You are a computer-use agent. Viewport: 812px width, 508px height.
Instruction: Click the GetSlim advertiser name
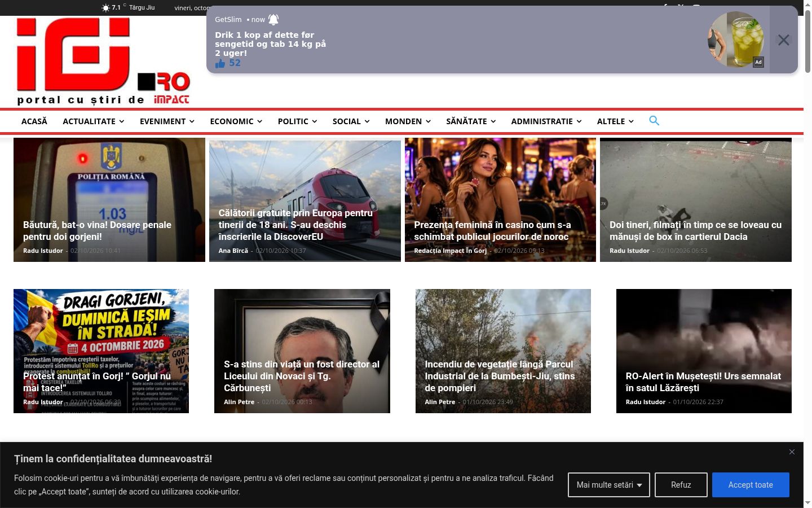(228, 20)
